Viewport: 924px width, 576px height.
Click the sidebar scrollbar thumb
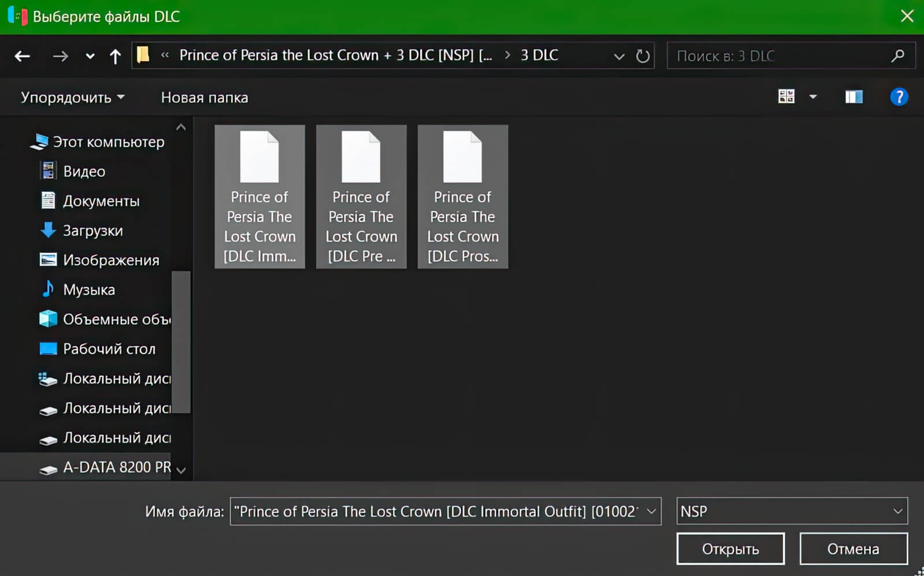click(x=181, y=342)
